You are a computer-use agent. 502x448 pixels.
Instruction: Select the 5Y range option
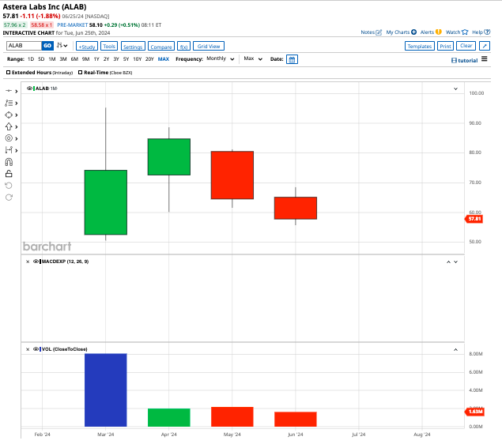(x=126, y=59)
